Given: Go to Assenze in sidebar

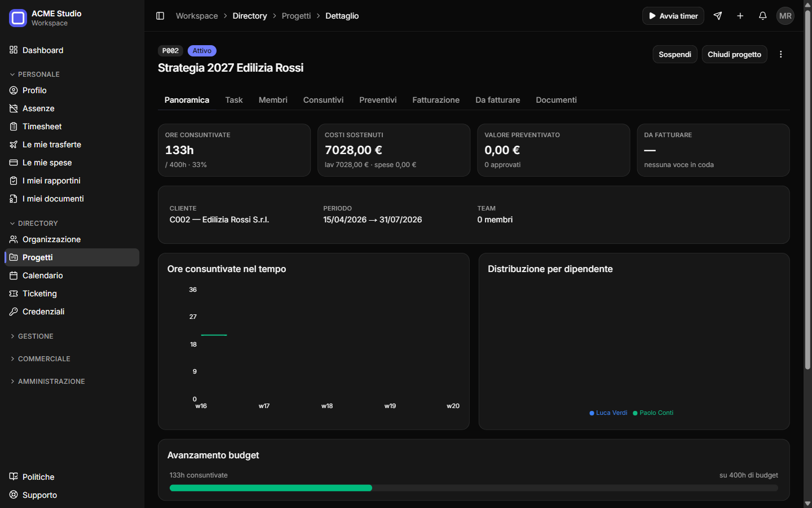Looking at the screenshot, I should [72, 108].
